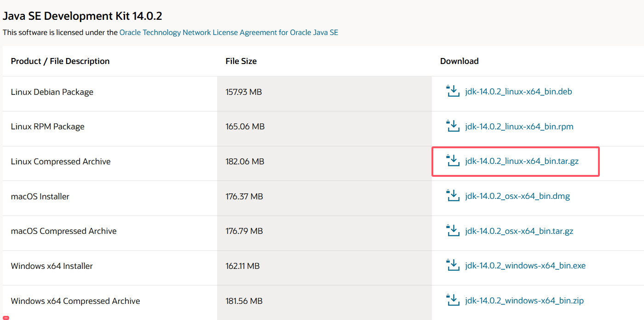The image size is (644, 320).
Task: Select the Windows x64 Installer row label
Action: pyautogui.click(x=52, y=266)
